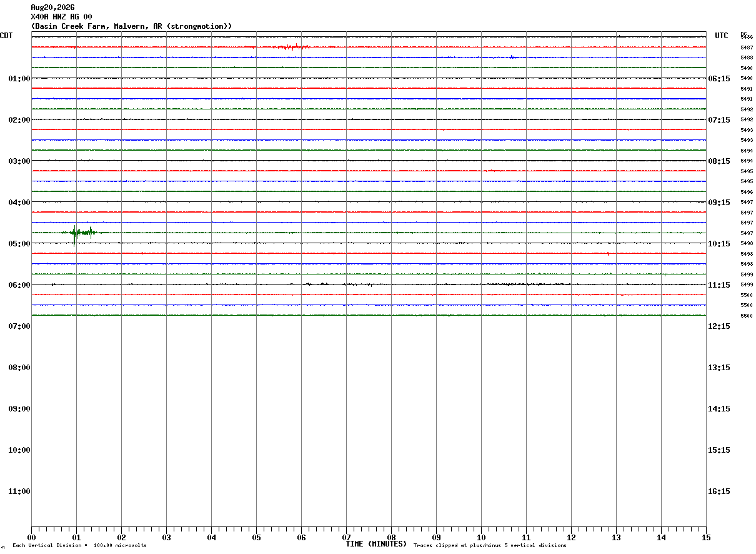756x554 pixels.
Task: Click the X40A HNZ AG 00 station header
Action: [62, 17]
